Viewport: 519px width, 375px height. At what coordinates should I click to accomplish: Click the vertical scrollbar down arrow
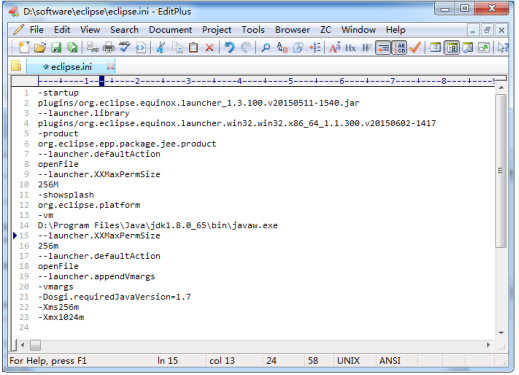coord(501,333)
